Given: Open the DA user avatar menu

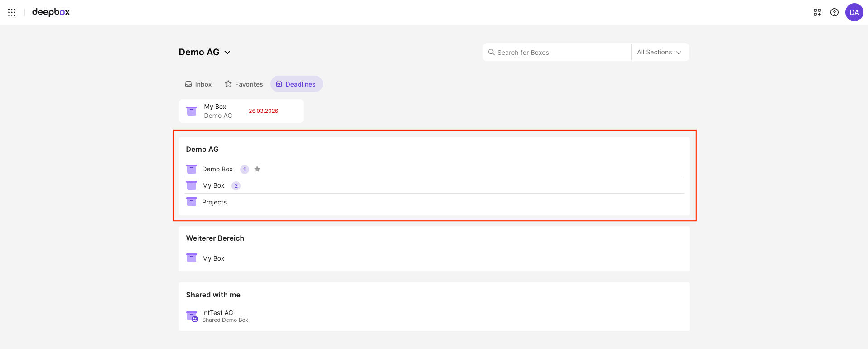Looking at the screenshot, I should 854,12.
